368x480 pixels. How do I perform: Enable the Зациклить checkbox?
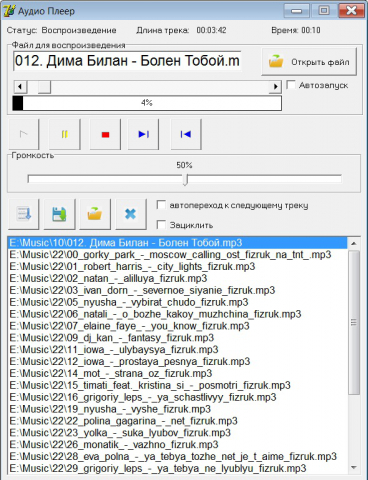pos(161,225)
